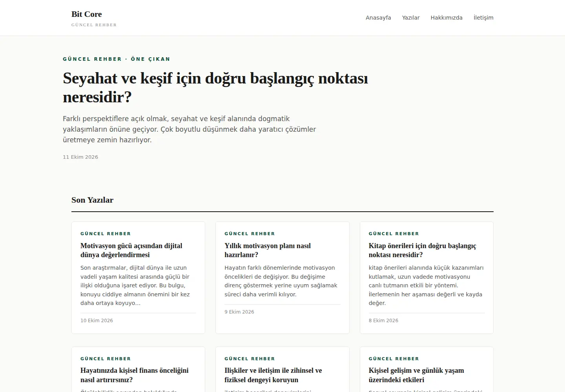
Task: Click the GÜNCEL REHBER tagline under Bit Core
Action: click(94, 25)
